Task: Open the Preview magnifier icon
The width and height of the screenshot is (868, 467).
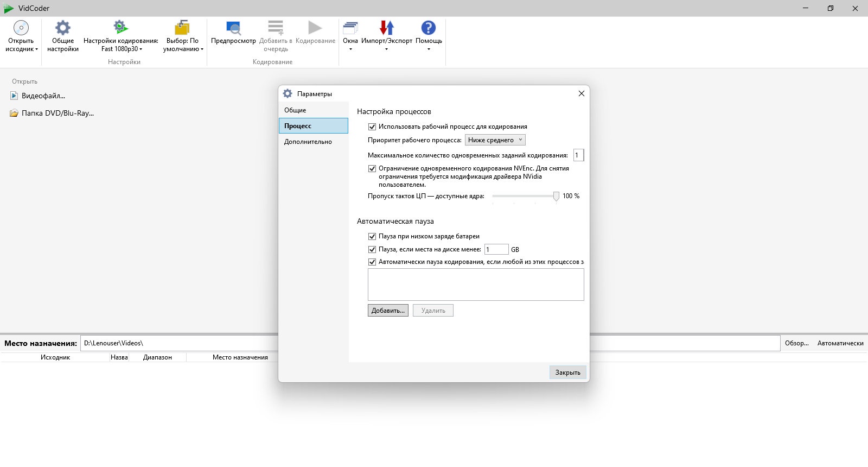Action: pos(233,28)
